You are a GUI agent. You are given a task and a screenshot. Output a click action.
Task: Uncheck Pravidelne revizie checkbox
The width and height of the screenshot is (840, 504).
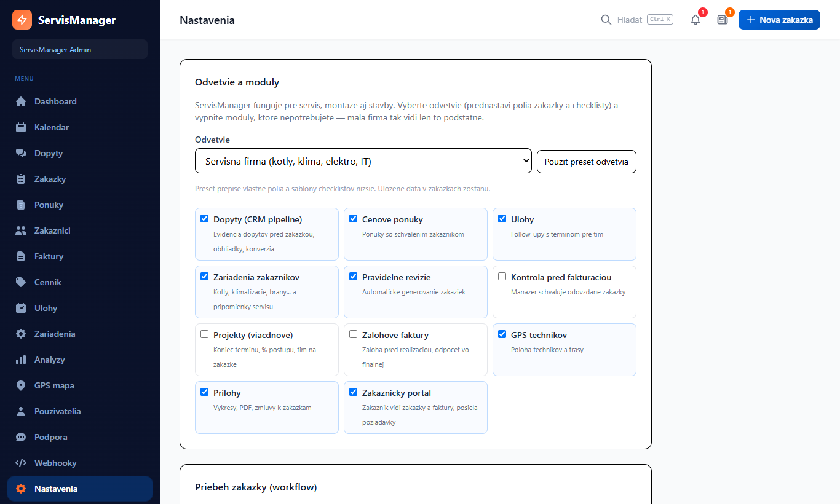coord(354,276)
